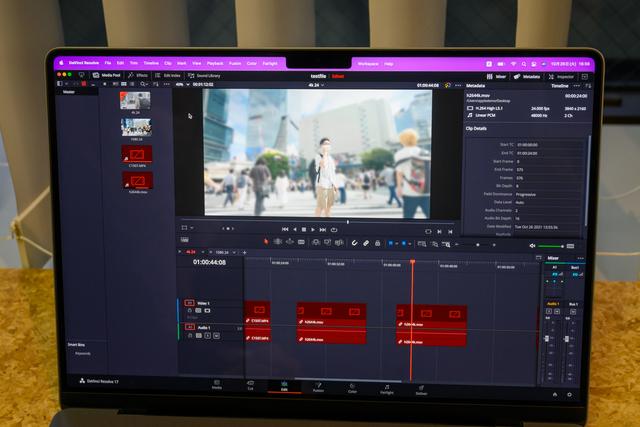Click the Replace Clip edit icon
This screenshot has width=640, height=427.
(339, 243)
